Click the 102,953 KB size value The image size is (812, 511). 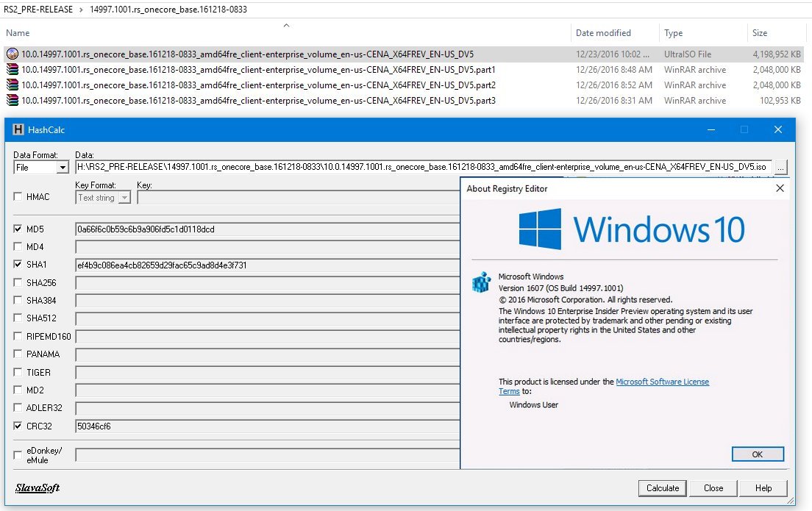[x=780, y=101]
